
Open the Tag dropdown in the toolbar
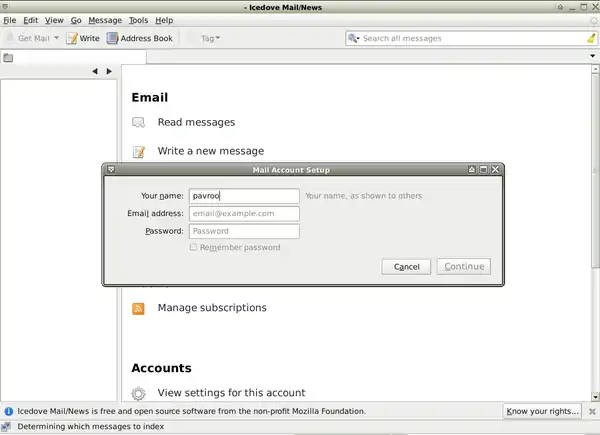point(210,39)
